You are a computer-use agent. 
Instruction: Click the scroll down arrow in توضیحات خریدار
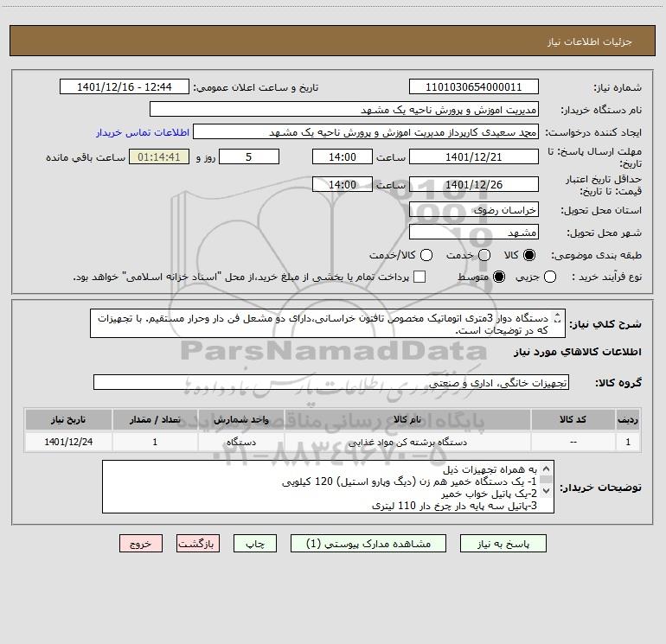[x=547, y=491]
